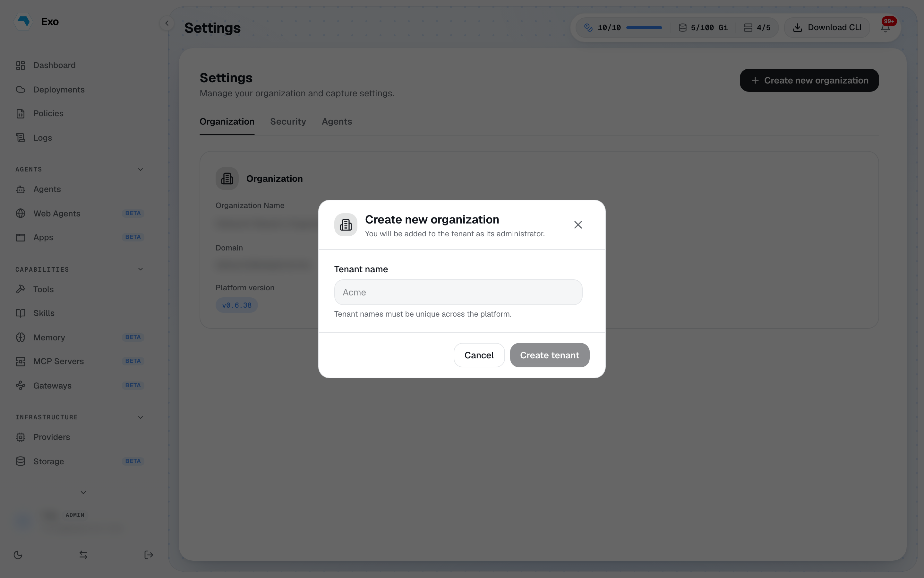Click the Storage database icon
The height and width of the screenshot is (578, 924).
21,461
